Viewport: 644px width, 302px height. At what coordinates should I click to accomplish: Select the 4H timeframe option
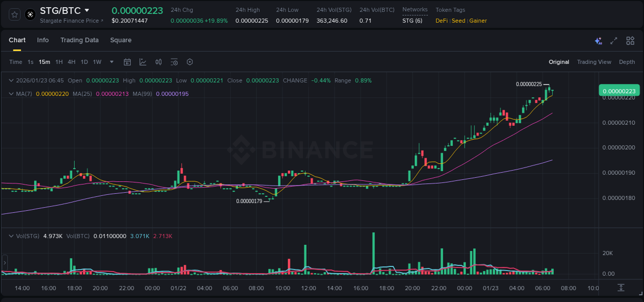pos(71,62)
